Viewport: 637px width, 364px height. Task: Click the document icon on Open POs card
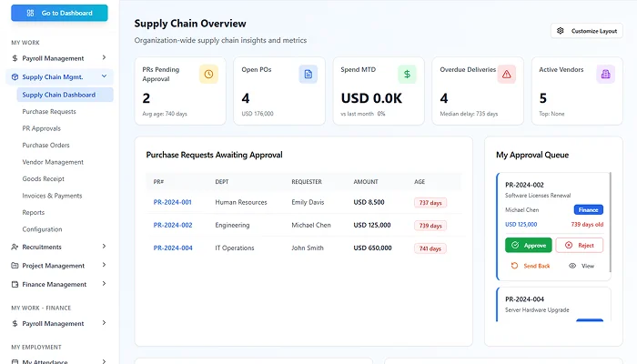coord(308,74)
